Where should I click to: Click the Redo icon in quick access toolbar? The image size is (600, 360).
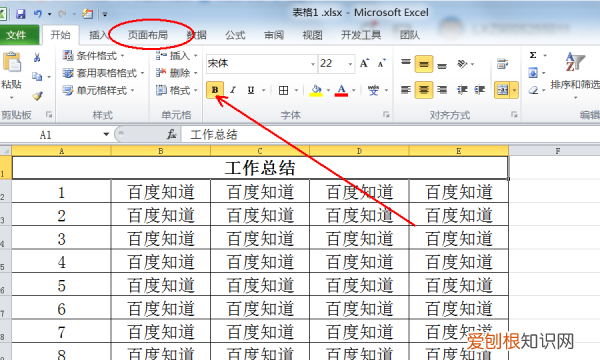(62, 14)
